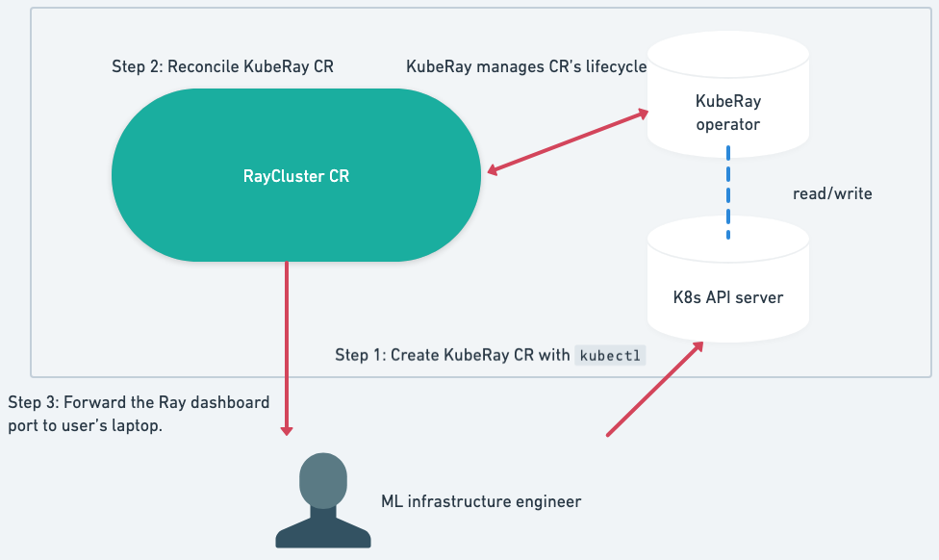The width and height of the screenshot is (939, 560).
Task: Click 'KubeRay manages CR's lifecycle' text
Action: (x=526, y=66)
